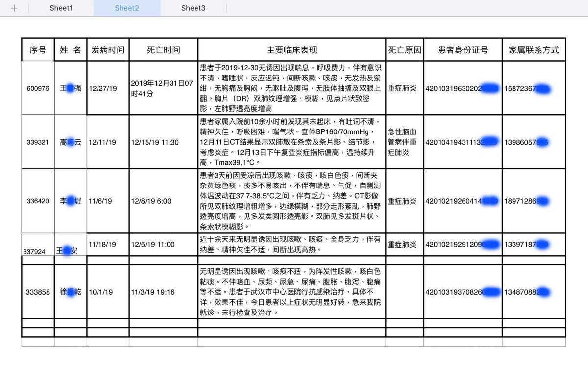Select the 患者身份证号 header cell
Image resolution: width=588 pixels, height=367 pixels.
[463, 50]
